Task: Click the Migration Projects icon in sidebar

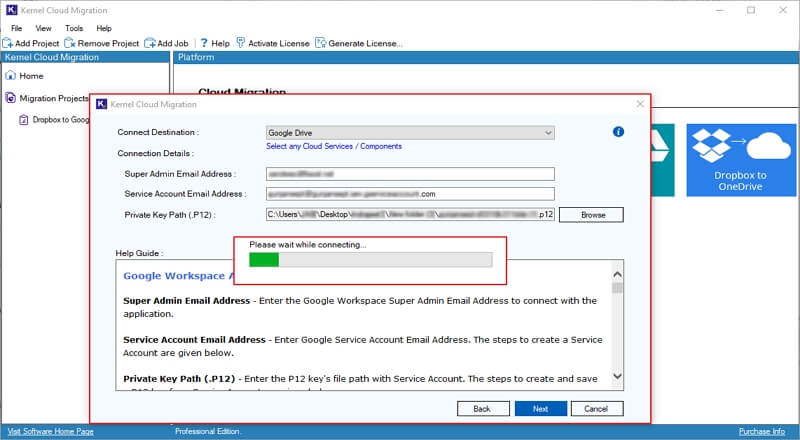Action: 10,97
